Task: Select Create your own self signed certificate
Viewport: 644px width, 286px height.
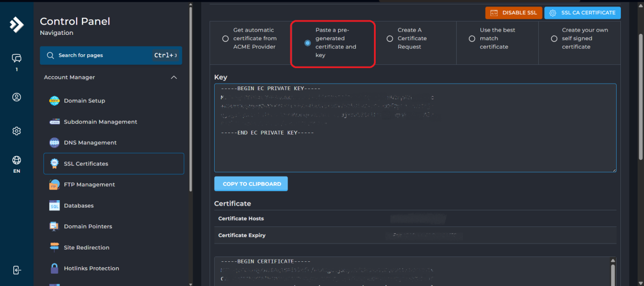Action: (x=554, y=39)
